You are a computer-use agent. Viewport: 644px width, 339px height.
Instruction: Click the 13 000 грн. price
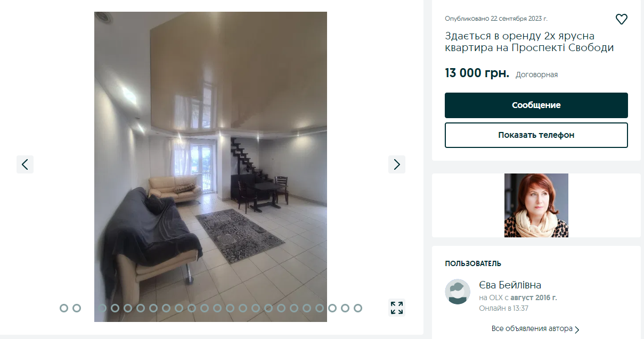pyautogui.click(x=477, y=73)
